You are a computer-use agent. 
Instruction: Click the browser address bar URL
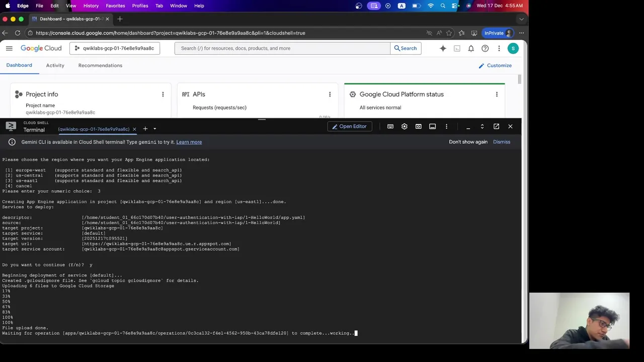point(171,33)
